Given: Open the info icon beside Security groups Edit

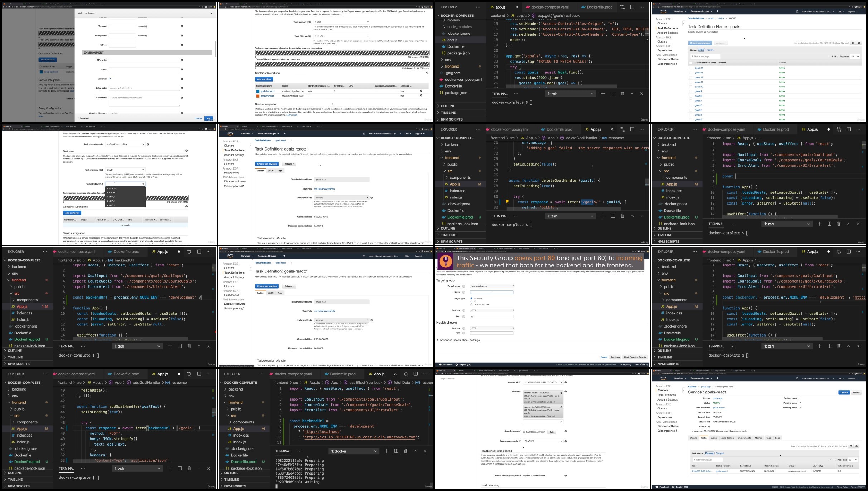Looking at the screenshot, I should pos(566,431).
